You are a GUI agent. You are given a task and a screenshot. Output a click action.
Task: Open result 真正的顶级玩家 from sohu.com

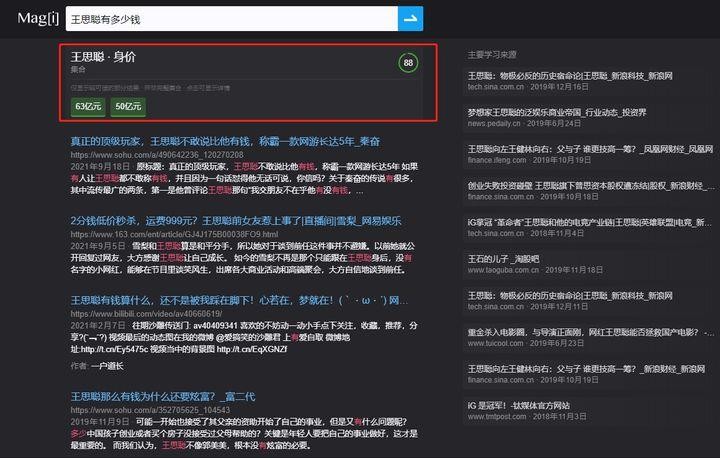(x=224, y=141)
